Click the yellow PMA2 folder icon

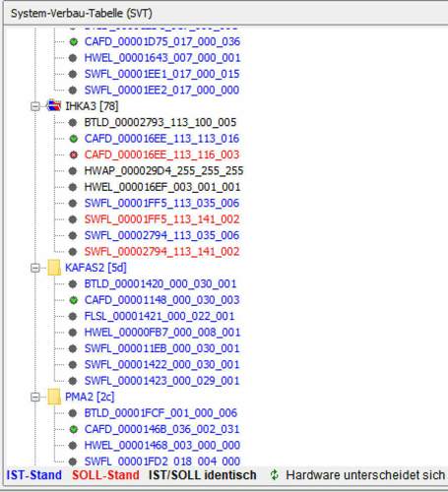[x=54, y=397]
